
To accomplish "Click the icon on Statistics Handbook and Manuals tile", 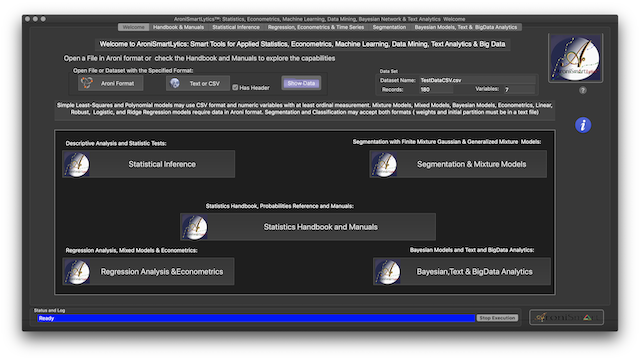I will pyautogui.click(x=195, y=227).
